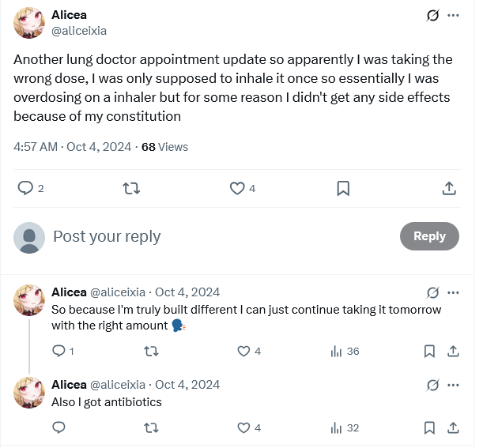Open more options menu on main tweet
The width and height of the screenshot is (483, 448).
pos(453,16)
